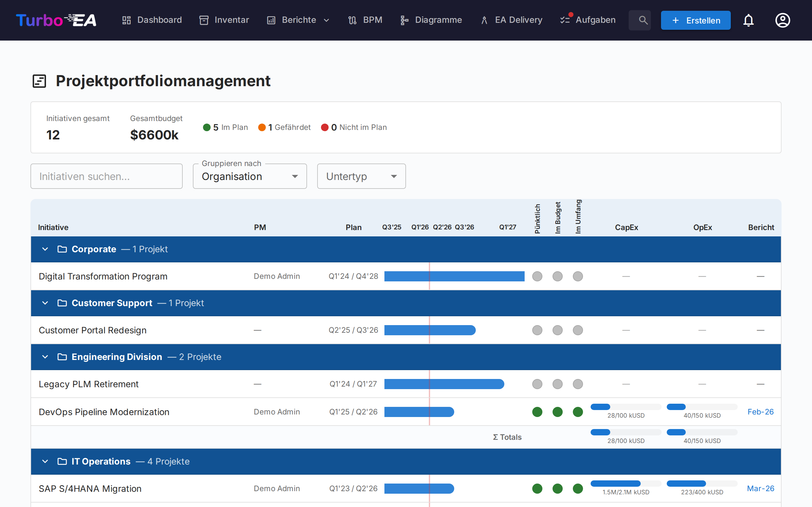The height and width of the screenshot is (507, 812).
Task: Open the Diagramme section
Action: (x=430, y=20)
